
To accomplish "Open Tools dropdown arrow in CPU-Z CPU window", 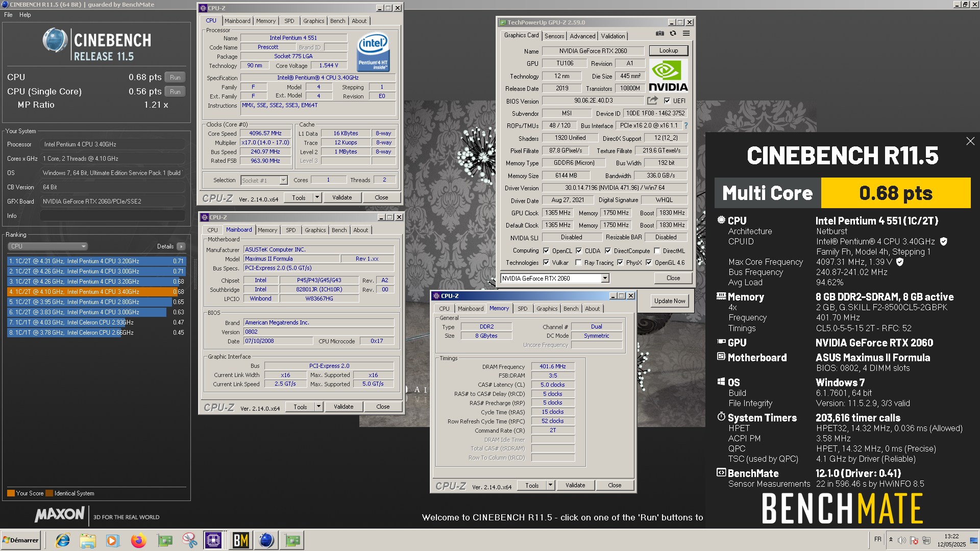I will pyautogui.click(x=317, y=197).
